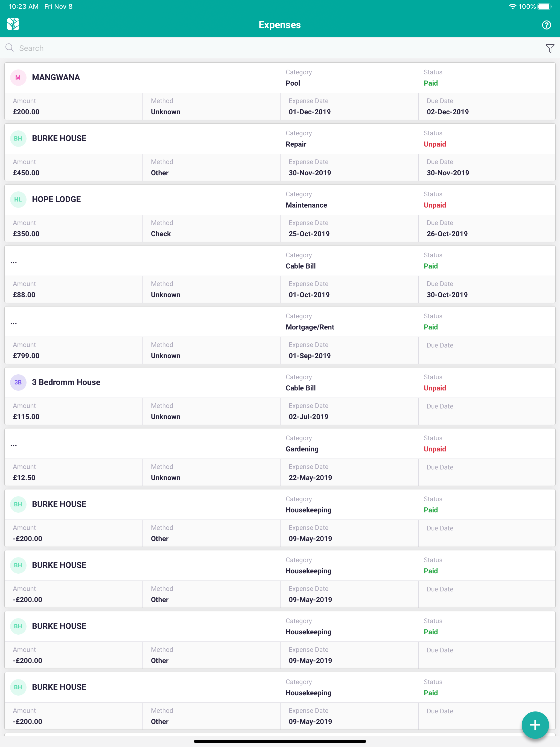560x747 pixels.
Task: Open the Mortgage/Rent expense of £799.00
Action: [280, 335]
